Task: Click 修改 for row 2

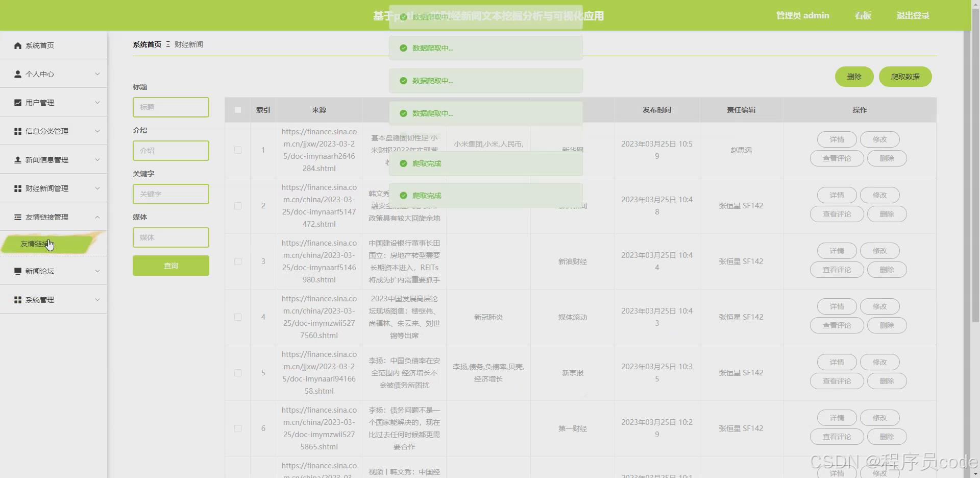Action: pyautogui.click(x=880, y=195)
